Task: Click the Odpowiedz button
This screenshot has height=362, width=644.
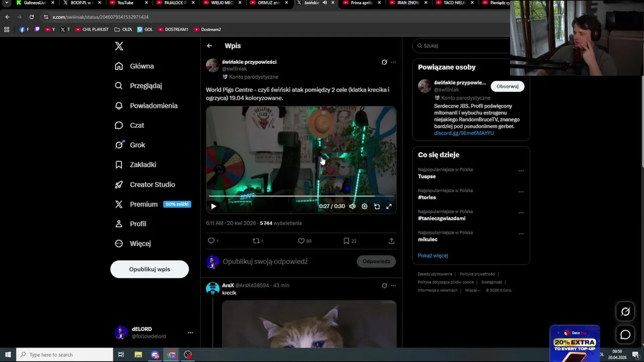Action: point(376,261)
